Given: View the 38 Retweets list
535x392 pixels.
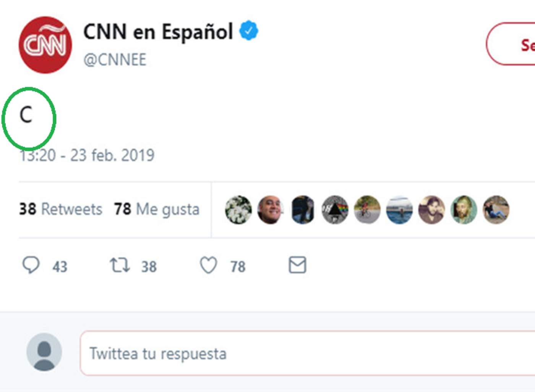Looking at the screenshot, I should pos(61,209).
